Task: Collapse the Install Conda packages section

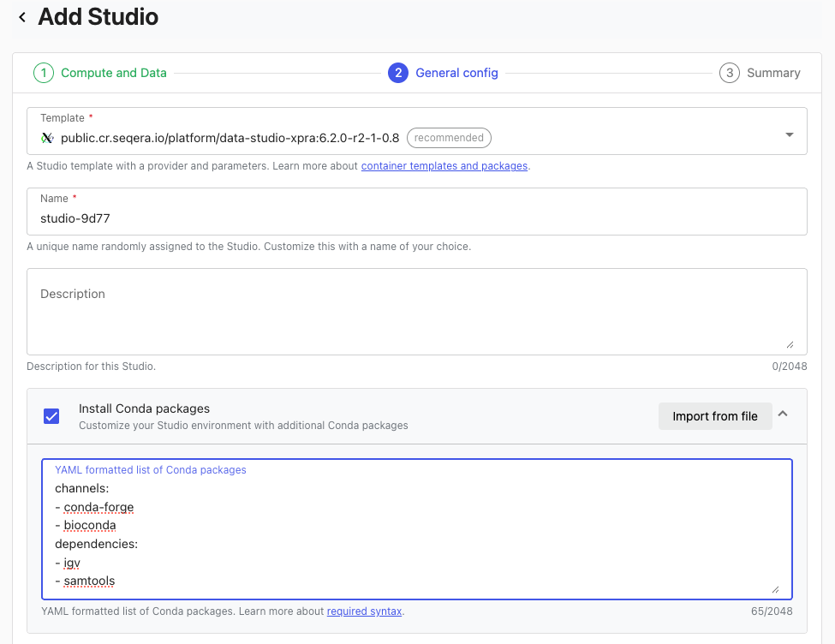Action: tap(783, 414)
